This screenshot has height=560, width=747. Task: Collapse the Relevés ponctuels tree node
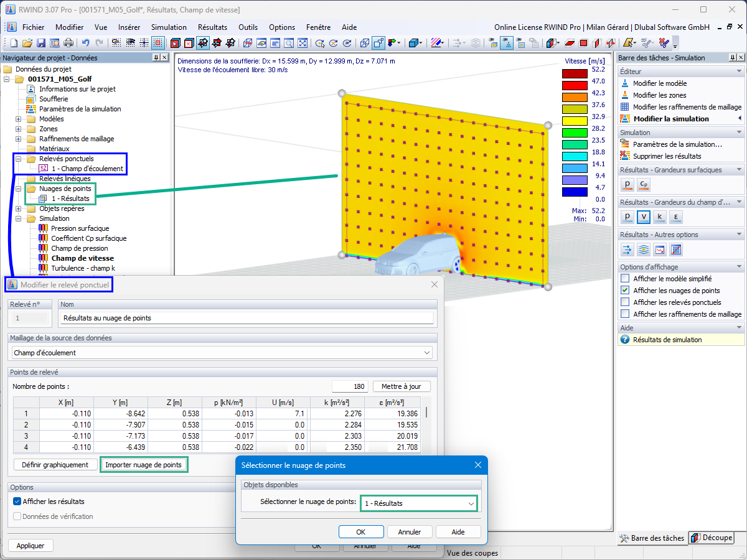click(x=18, y=159)
